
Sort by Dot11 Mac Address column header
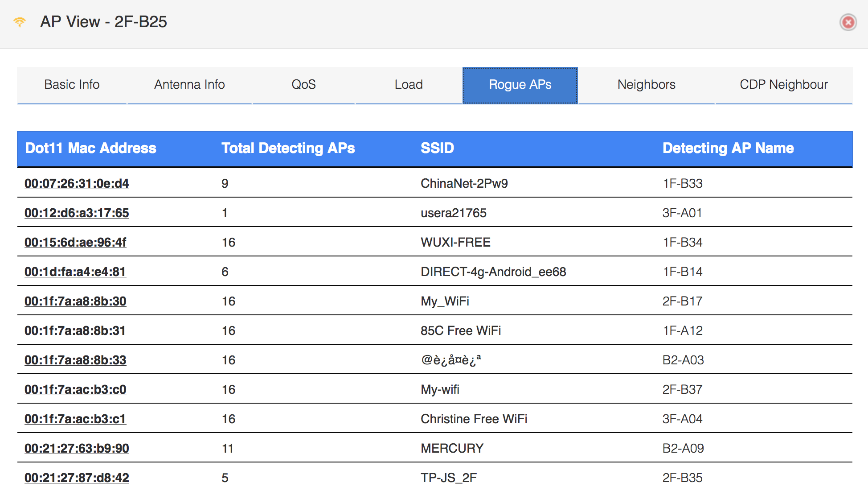tap(90, 148)
